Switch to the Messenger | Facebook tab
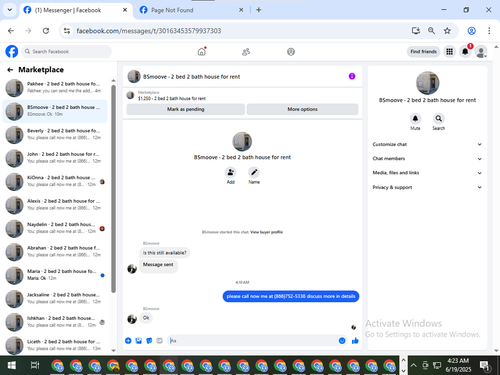The width and height of the screenshot is (500, 375). click(x=76, y=10)
